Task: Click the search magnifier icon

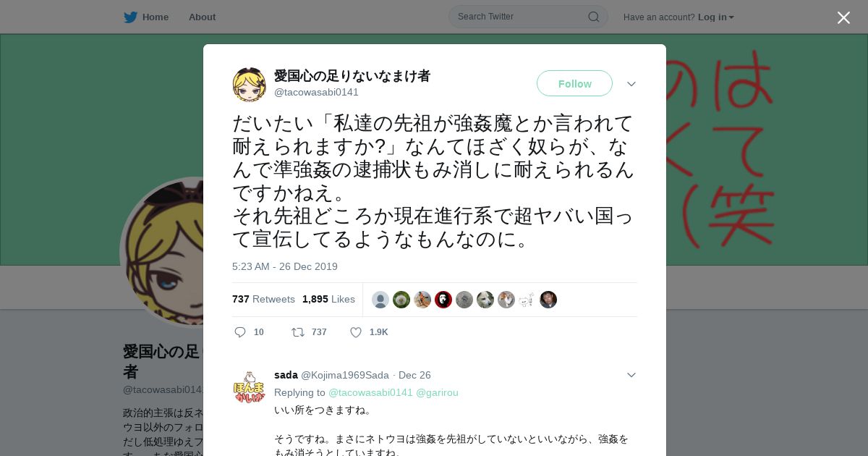Action: coord(593,17)
